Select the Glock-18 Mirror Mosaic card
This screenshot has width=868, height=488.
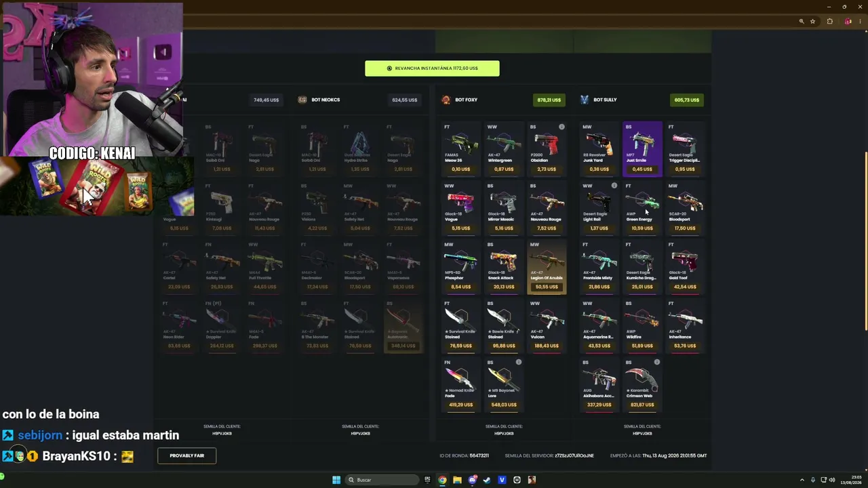coord(504,207)
